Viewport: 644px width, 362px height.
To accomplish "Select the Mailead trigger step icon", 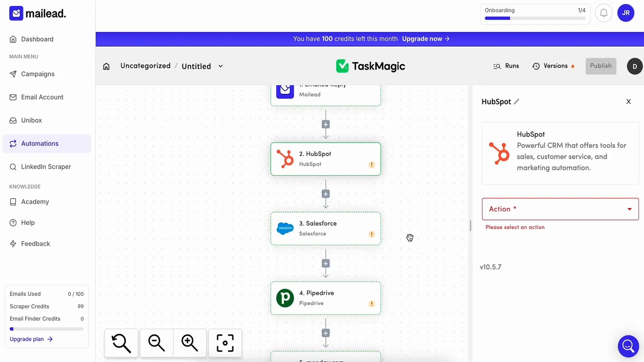I will 285,91.
